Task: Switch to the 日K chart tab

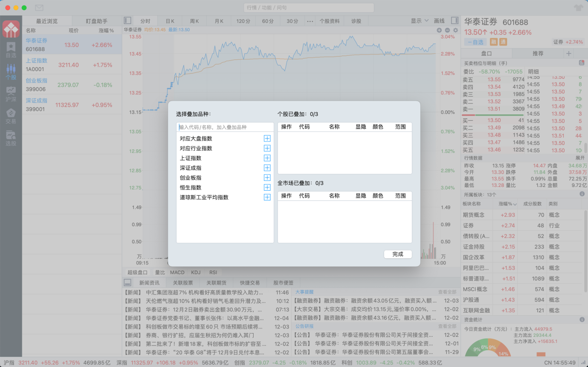Action: 170,21
